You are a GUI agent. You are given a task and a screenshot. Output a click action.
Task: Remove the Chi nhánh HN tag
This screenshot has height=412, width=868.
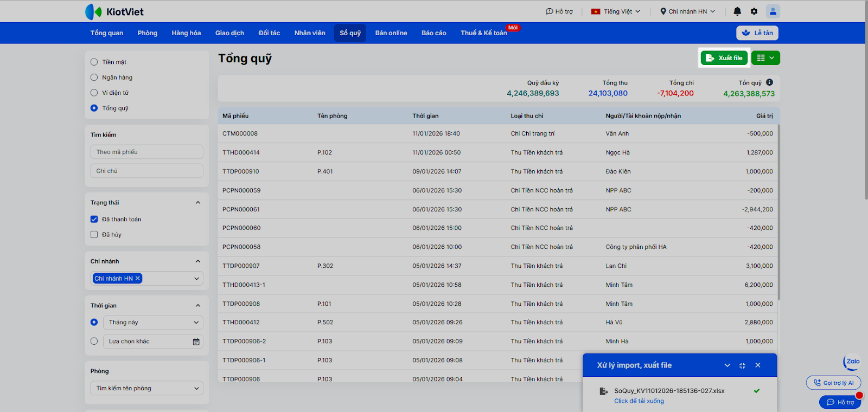[138, 279]
